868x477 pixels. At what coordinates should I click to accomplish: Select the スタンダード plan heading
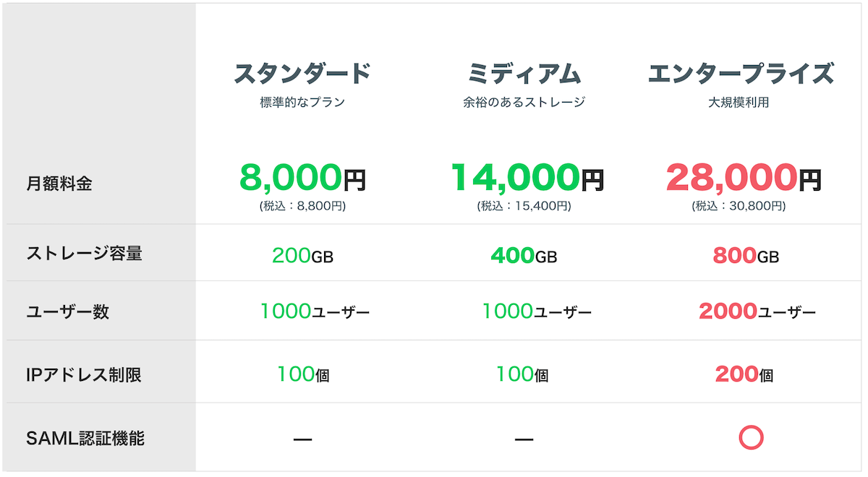pyautogui.click(x=302, y=74)
